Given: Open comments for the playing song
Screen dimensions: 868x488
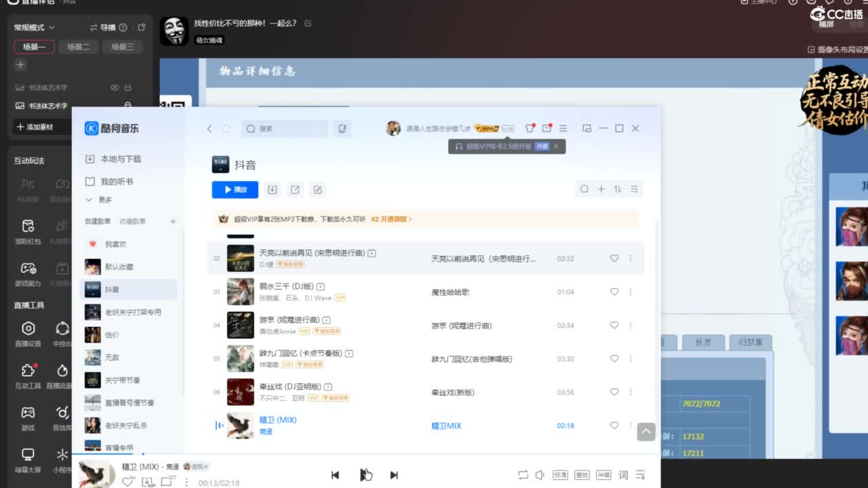Looking at the screenshot, I should click(x=166, y=482).
